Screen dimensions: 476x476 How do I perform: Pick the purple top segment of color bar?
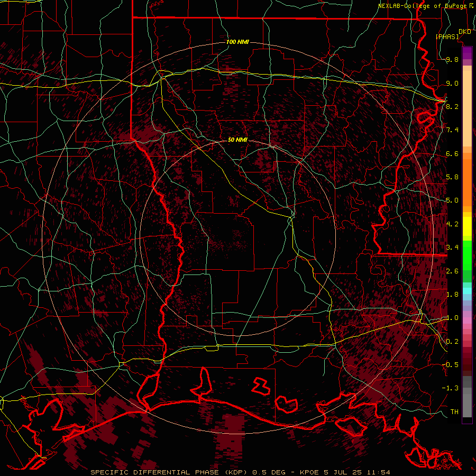point(467,52)
